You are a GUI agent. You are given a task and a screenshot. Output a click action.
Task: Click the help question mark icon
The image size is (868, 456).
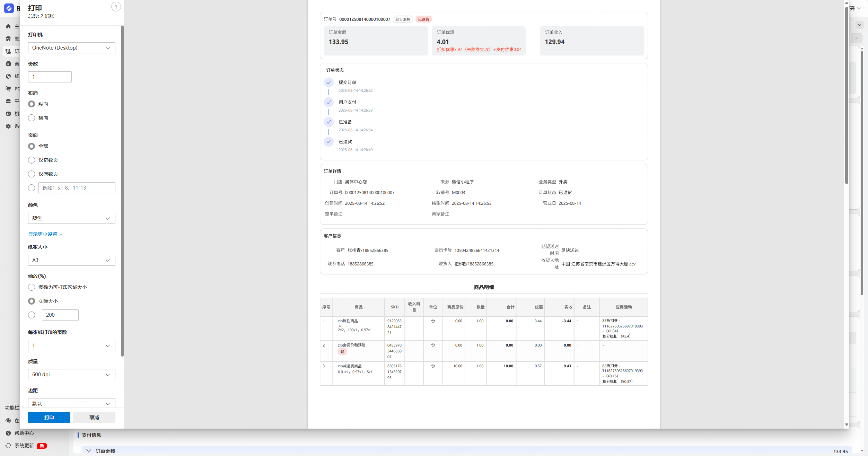[x=116, y=7]
